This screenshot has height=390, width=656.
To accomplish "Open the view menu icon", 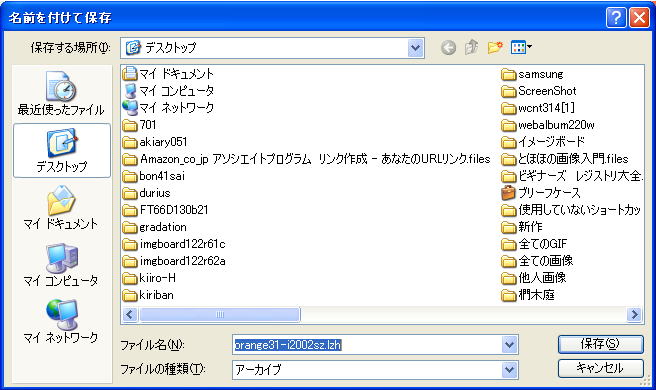I will click(521, 47).
